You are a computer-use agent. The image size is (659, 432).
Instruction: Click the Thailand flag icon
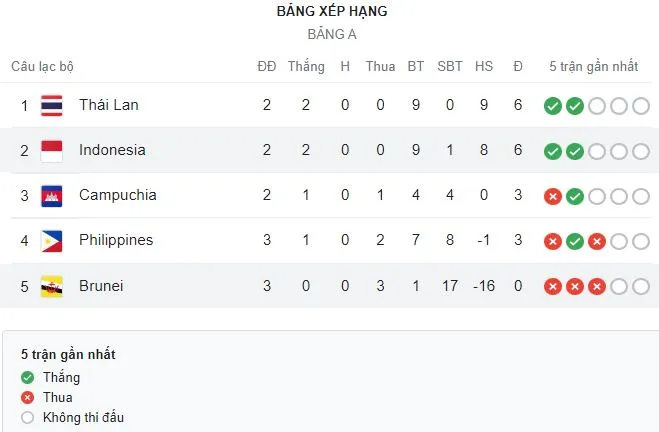(52, 105)
